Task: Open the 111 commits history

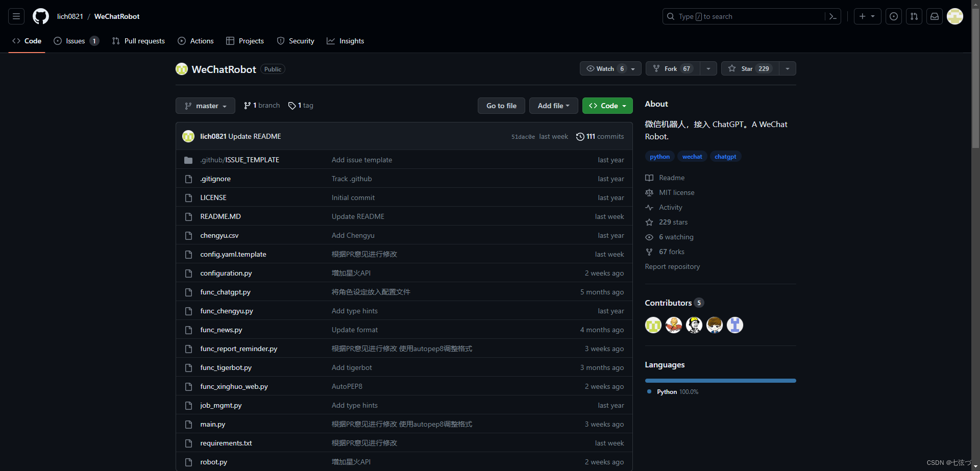Action: click(600, 136)
